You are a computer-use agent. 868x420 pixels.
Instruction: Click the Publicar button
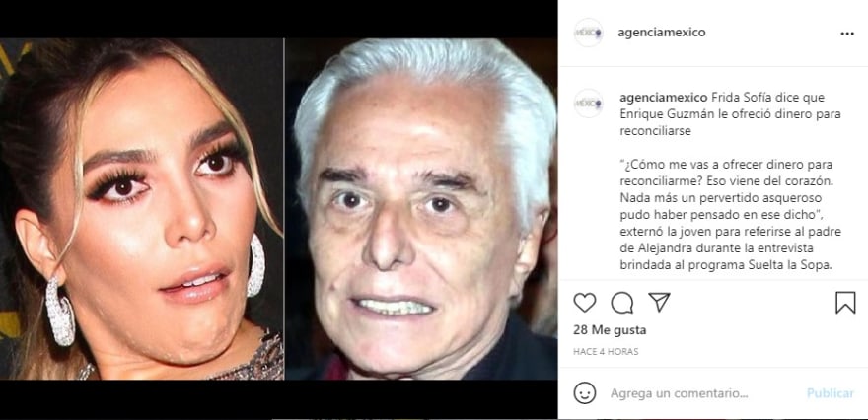(x=830, y=393)
